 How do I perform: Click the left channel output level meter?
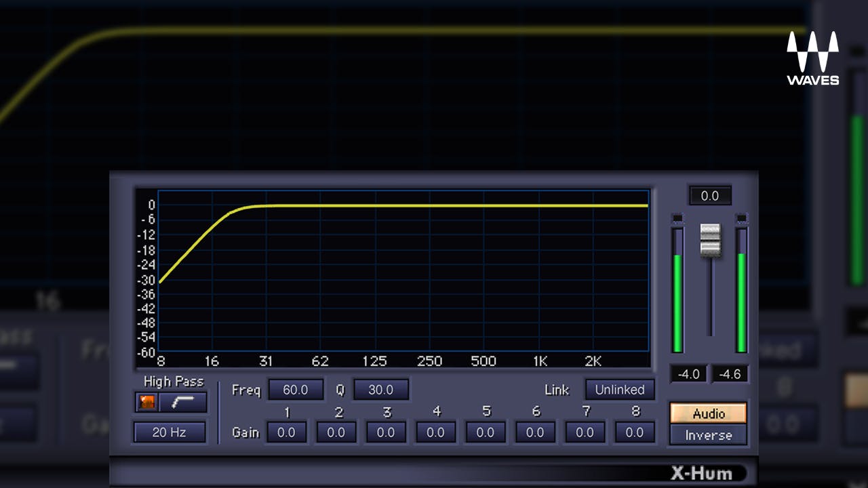[677, 290]
